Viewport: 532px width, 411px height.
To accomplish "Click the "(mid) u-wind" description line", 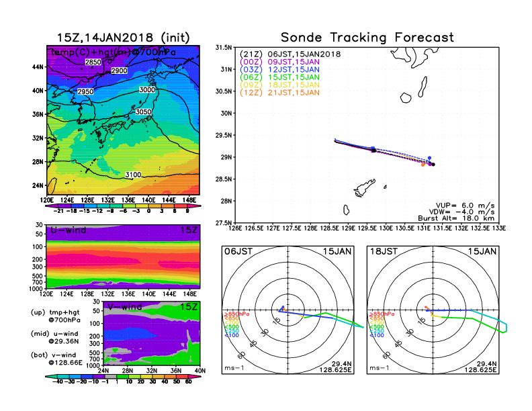I will [54, 334].
